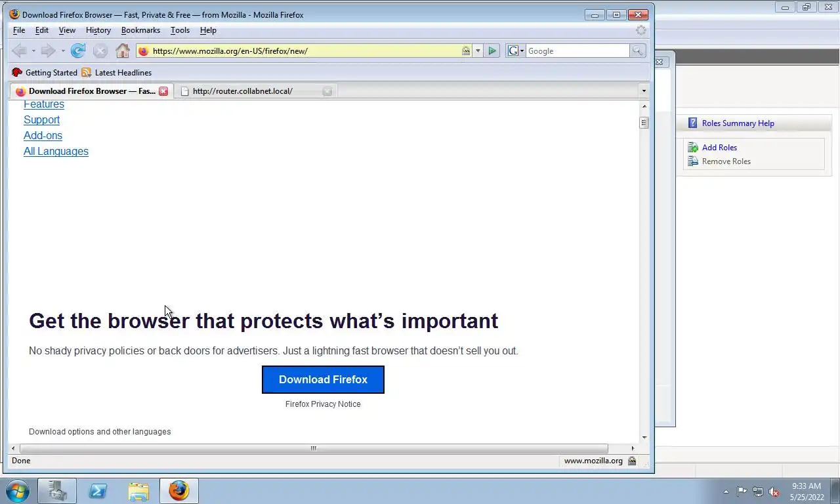The image size is (840, 504).
Task: Click Add Roles in Server Manager
Action: click(719, 148)
